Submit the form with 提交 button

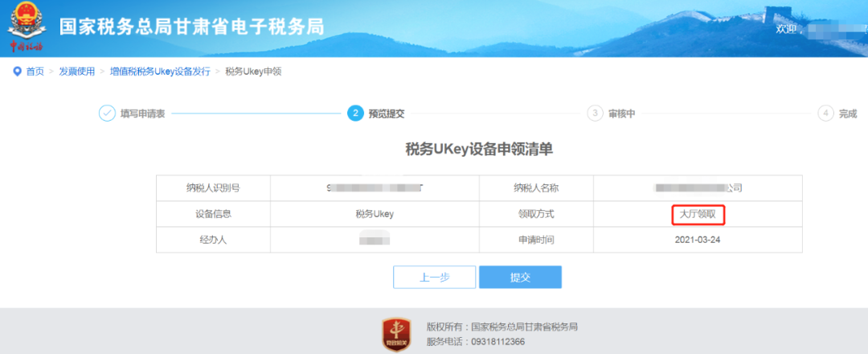(x=520, y=277)
